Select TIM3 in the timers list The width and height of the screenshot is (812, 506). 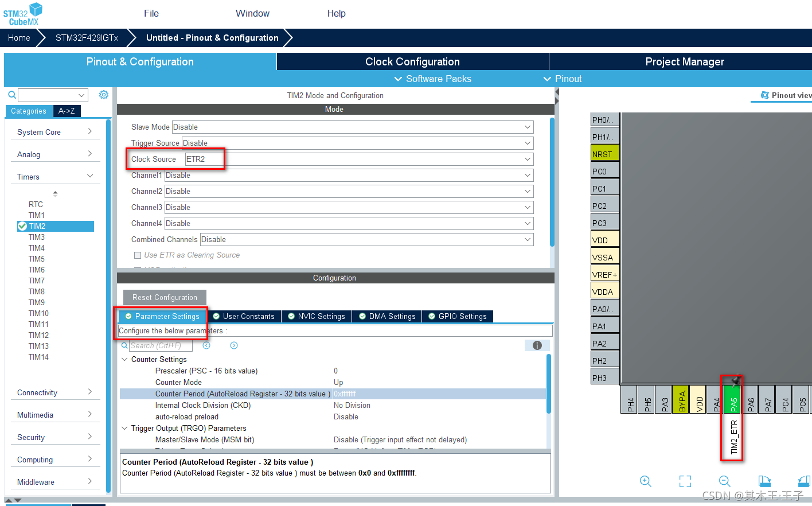pos(37,237)
